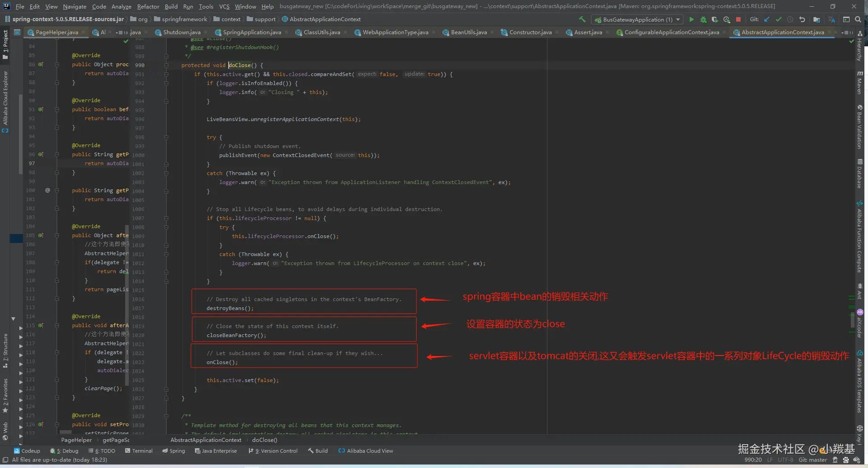Stop the running application with red square

(x=738, y=19)
